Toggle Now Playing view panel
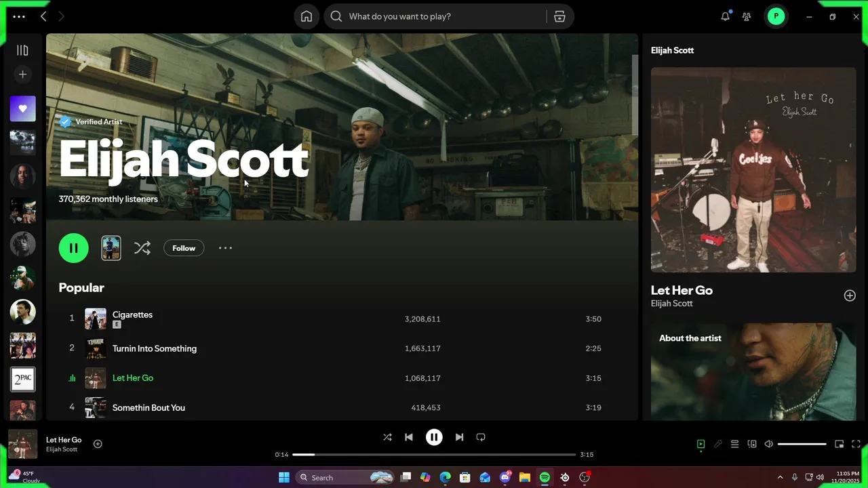 701,444
